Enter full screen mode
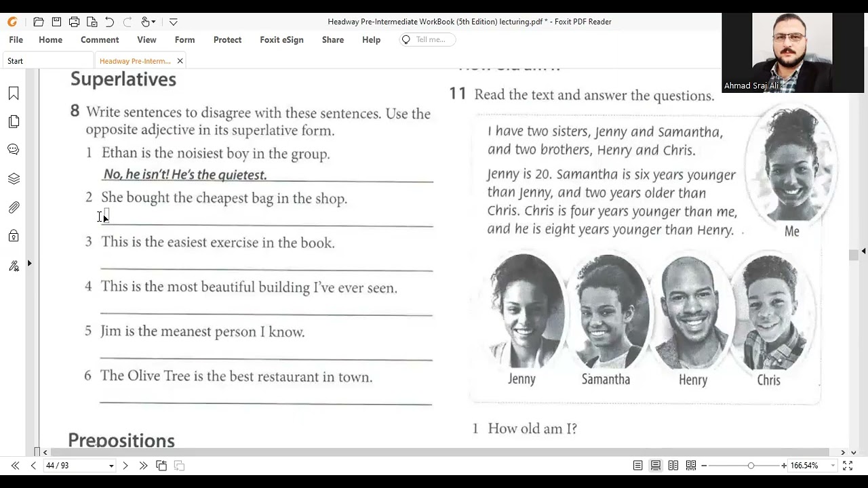This screenshot has width=868, height=488. pyautogui.click(x=848, y=466)
